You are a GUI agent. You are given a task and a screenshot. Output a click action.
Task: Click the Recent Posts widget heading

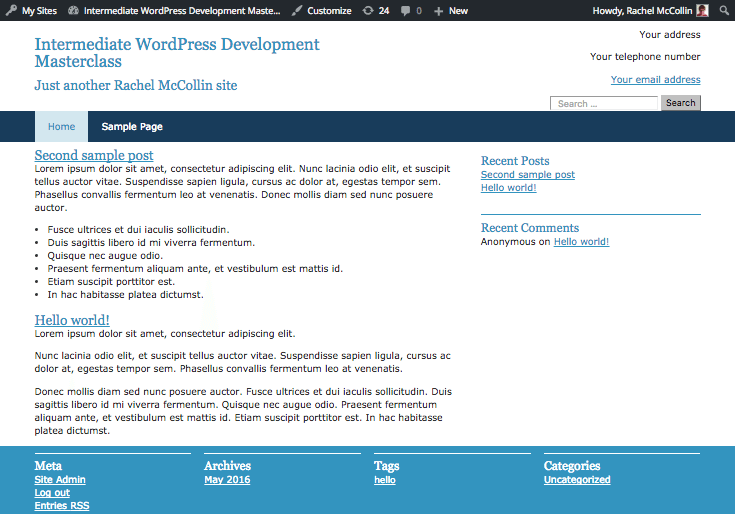(x=515, y=161)
